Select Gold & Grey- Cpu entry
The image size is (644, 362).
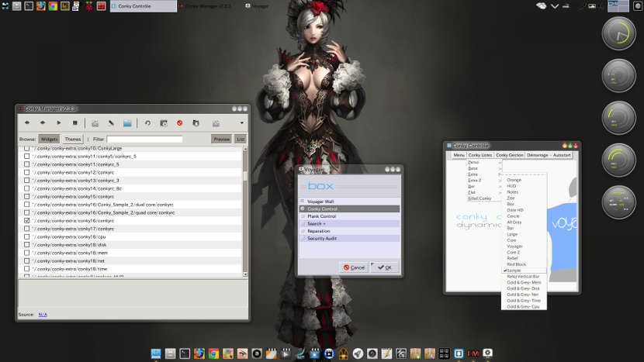pos(524,307)
